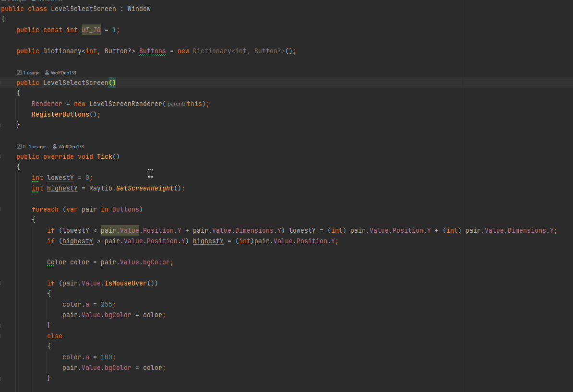Click the UI_ID constant name
The height and width of the screenshot is (392, 573).
click(91, 30)
